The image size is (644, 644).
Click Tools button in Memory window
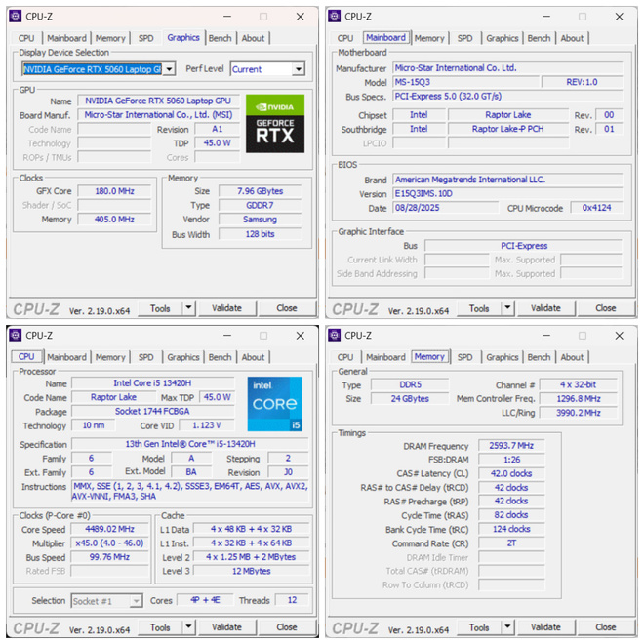[479, 627]
